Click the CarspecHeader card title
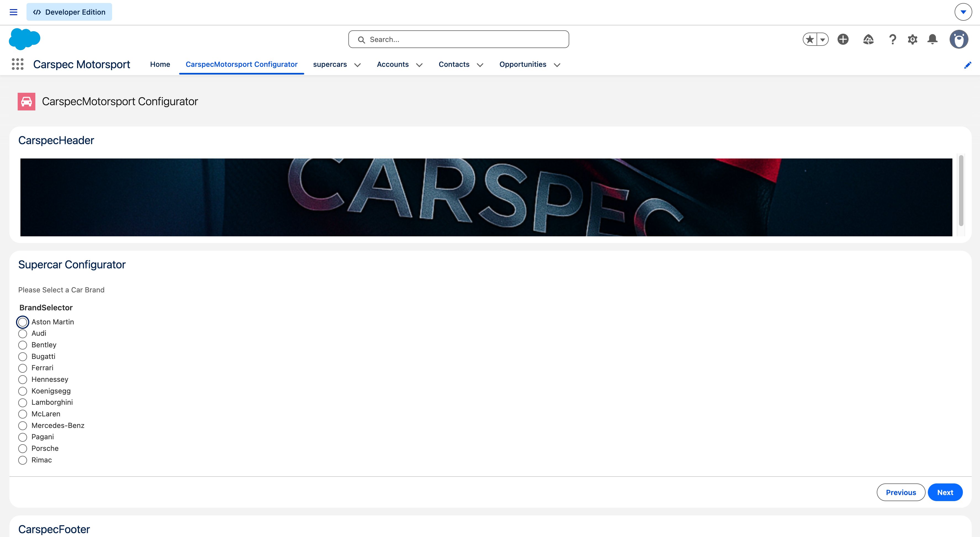This screenshot has width=980, height=537. pyautogui.click(x=56, y=141)
